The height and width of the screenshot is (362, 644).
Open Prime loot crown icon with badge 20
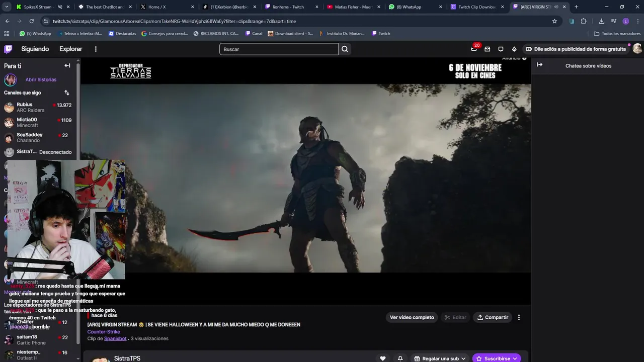pos(473,49)
